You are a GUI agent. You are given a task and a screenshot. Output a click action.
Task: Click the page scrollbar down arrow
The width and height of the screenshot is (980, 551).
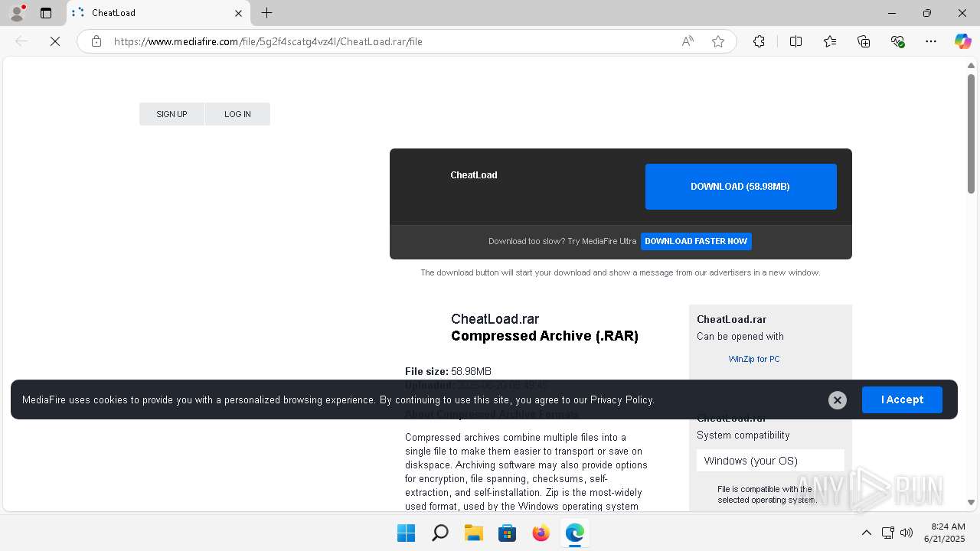pos(971,503)
